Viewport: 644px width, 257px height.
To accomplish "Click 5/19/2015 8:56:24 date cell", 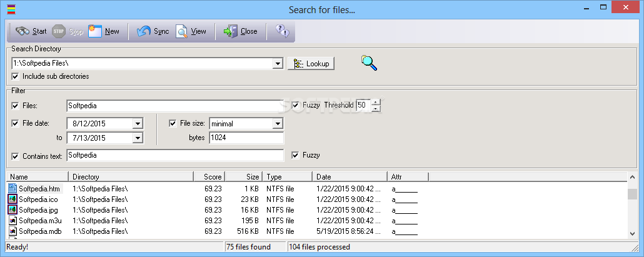I will [348, 231].
